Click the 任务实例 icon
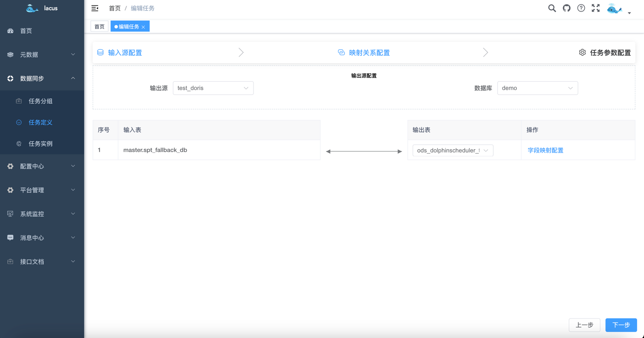644x338 pixels. [19, 144]
